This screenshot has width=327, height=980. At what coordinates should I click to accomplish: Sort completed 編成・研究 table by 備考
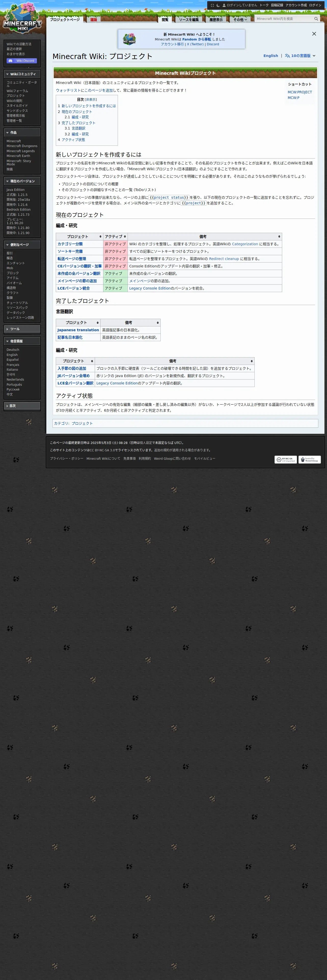[x=174, y=361]
